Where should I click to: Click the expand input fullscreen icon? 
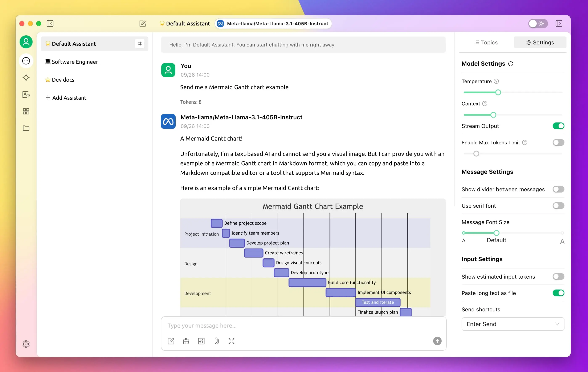232,341
